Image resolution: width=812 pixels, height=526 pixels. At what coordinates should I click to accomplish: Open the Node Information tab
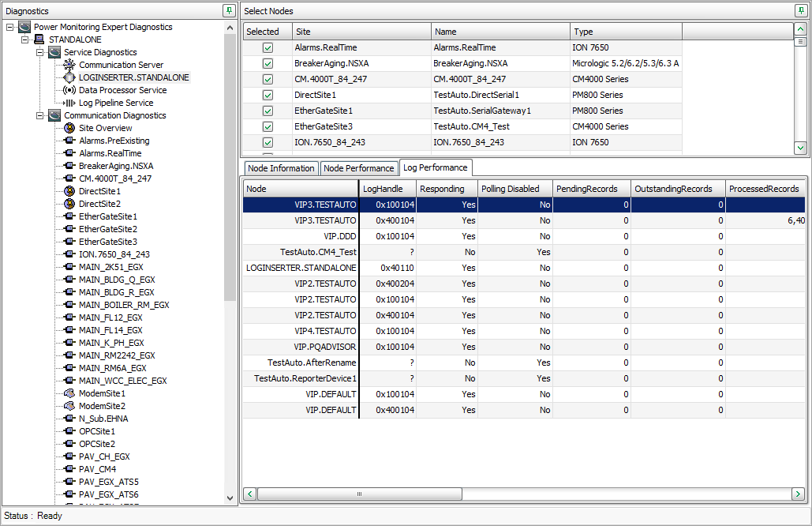(x=281, y=168)
